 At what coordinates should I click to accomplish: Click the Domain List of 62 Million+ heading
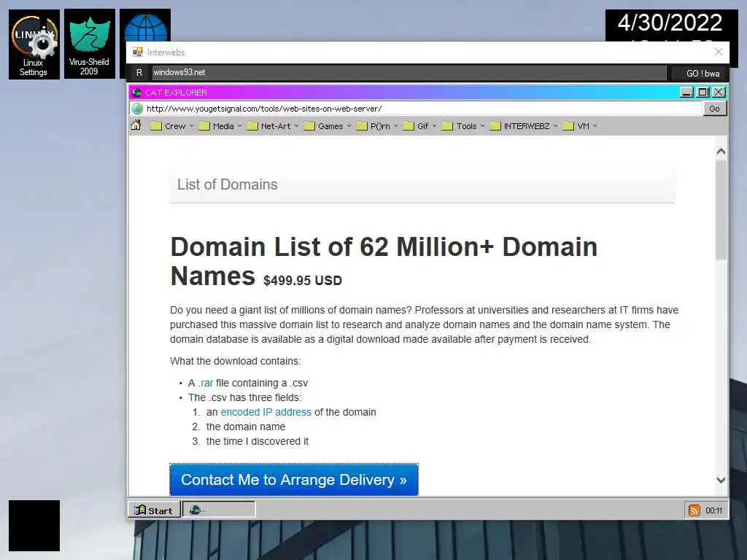tap(384, 262)
